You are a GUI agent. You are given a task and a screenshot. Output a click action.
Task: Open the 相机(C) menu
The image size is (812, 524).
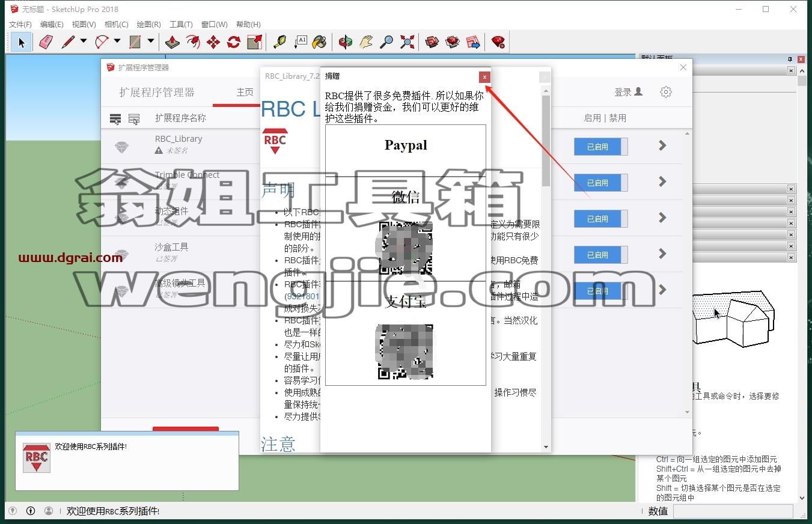[x=116, y=24]
